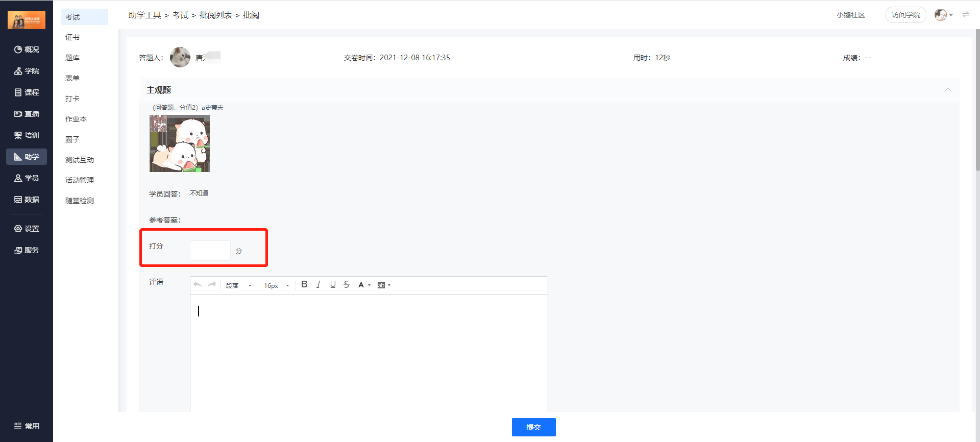
Task: Open the text background color dropdown
Action: pyautogui.click(x=384, y=285)
